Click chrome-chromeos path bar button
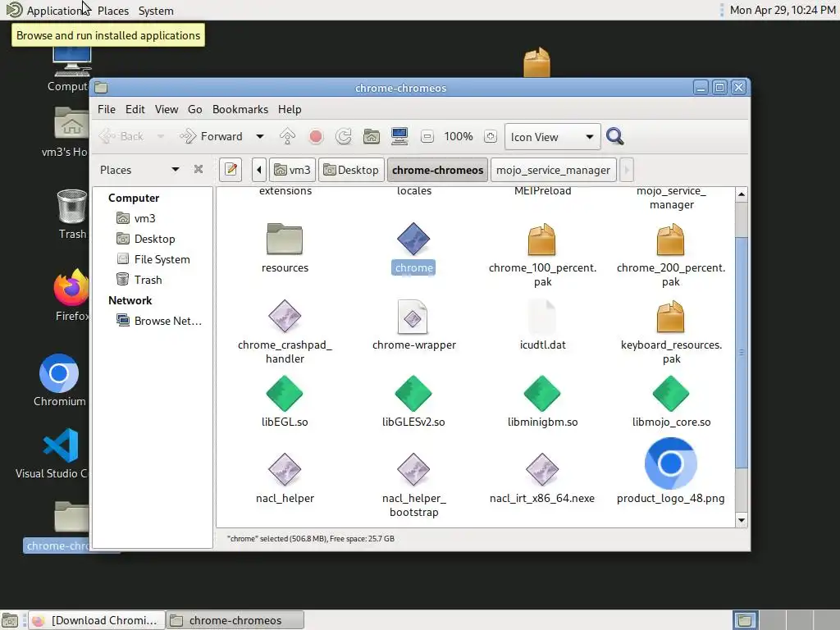840x630 pixels. (438, 170)
